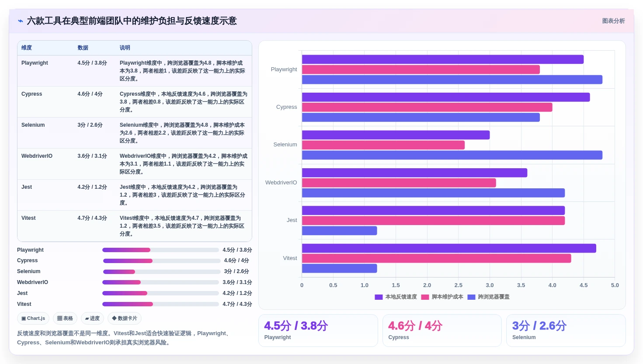Click the Vitest y-axis label in chart
The width and height of the screenshot is (643, 364).
[290, 258]
